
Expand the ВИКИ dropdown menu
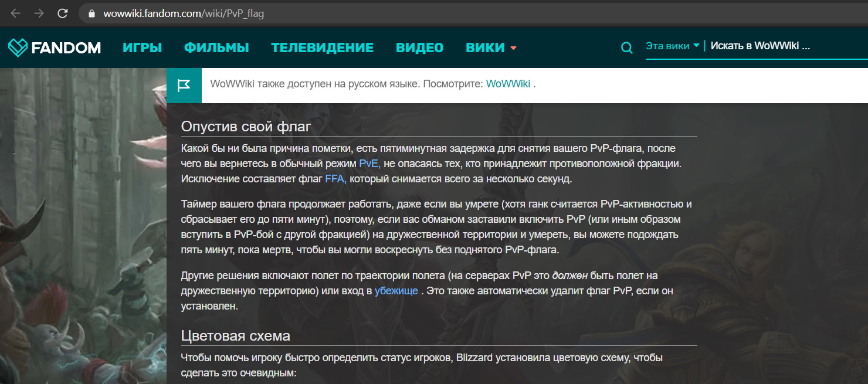(490, 48)
